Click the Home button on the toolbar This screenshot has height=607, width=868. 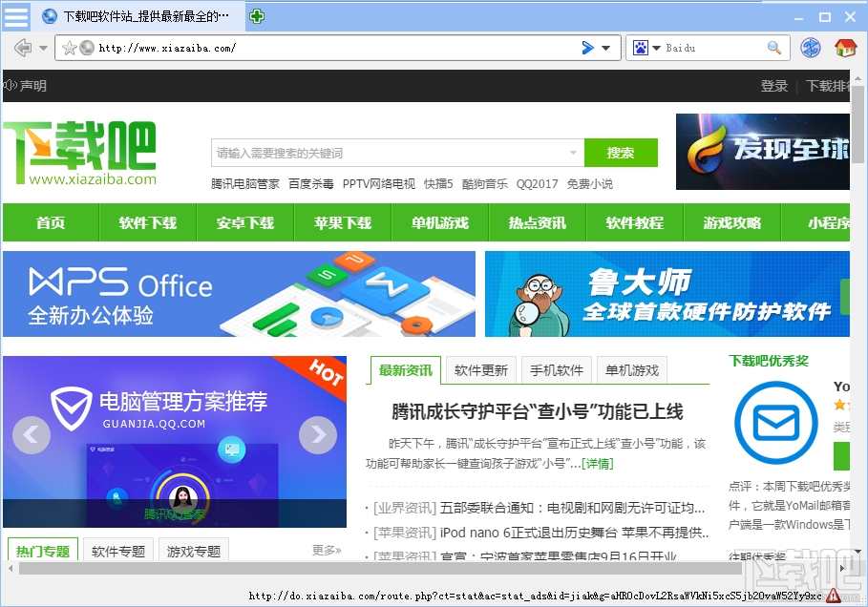pos(846,47)
